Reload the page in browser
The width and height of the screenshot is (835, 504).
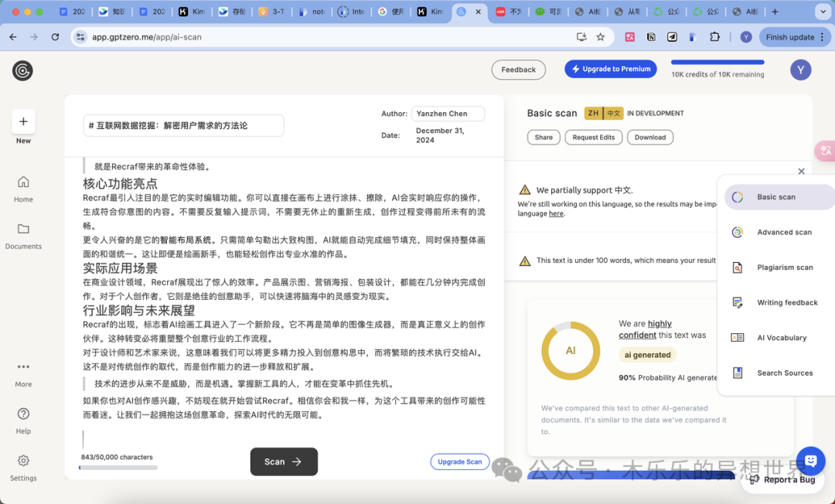point(55,37)
